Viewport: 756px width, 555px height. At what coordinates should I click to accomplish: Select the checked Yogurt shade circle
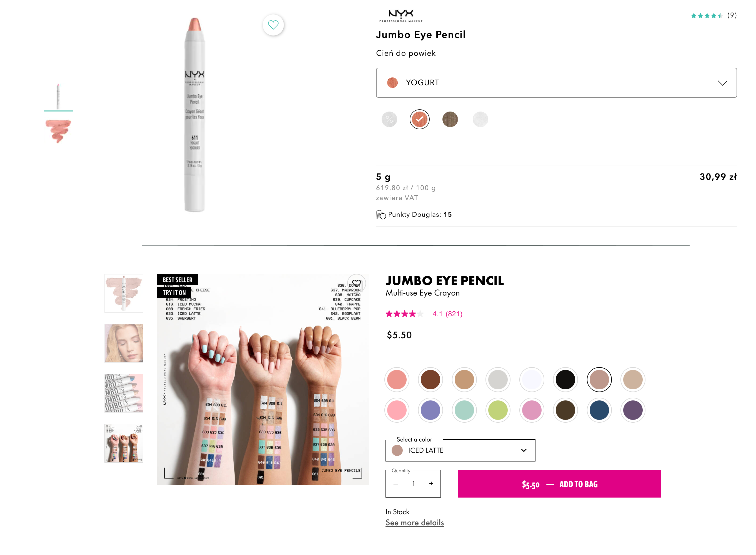coord(419,119)
